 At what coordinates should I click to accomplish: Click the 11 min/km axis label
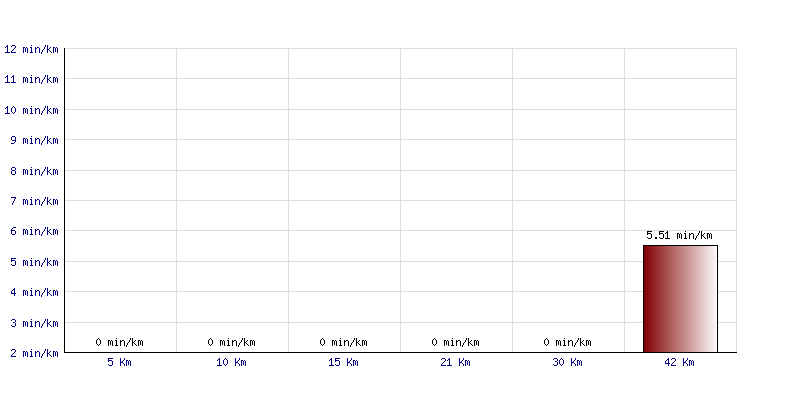coord(31,80)
